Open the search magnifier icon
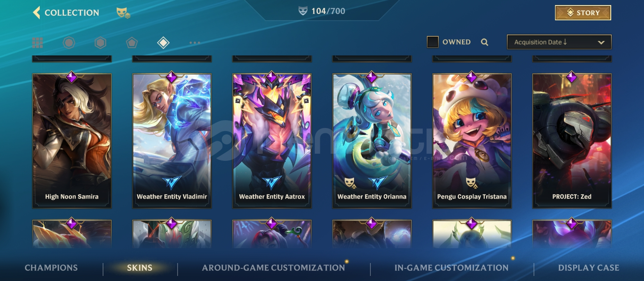644x281 pixels. point(484,42)
